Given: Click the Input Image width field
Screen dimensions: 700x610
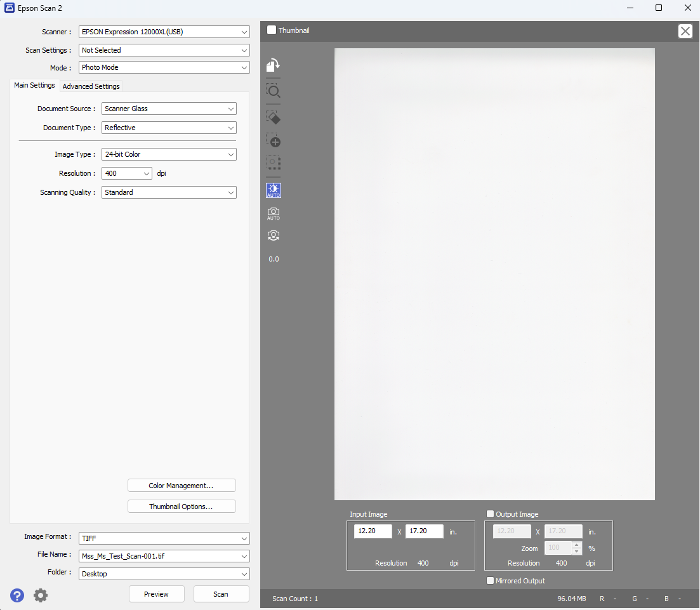Looking at the screenshot, I should (373, 531).
